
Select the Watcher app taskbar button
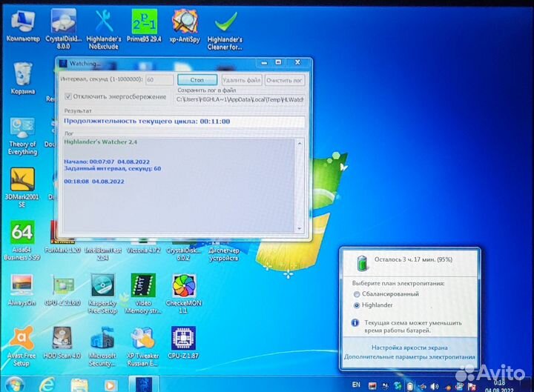144,385
